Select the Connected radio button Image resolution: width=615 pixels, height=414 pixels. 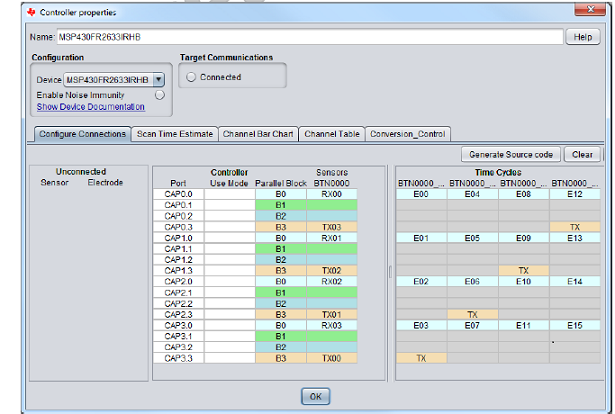click(x=191, y=77)
